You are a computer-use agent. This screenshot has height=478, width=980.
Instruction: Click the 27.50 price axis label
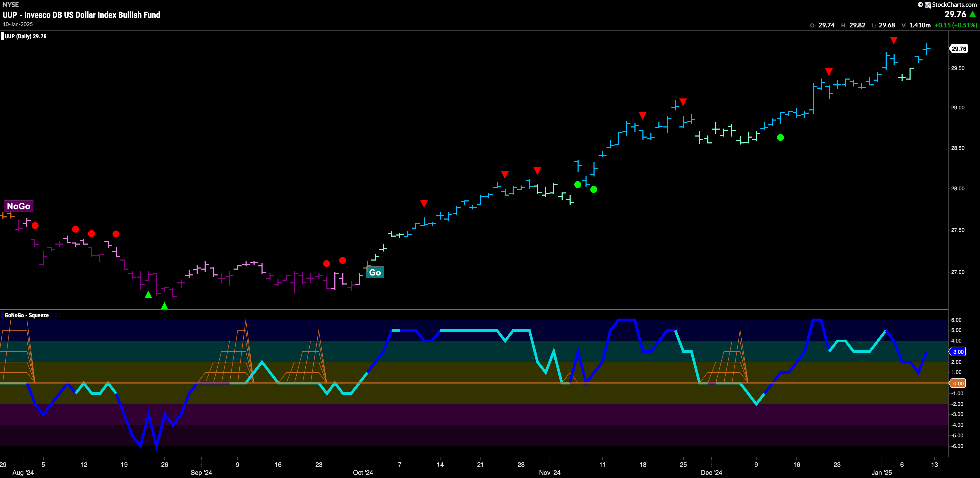[x=958, y=230]
